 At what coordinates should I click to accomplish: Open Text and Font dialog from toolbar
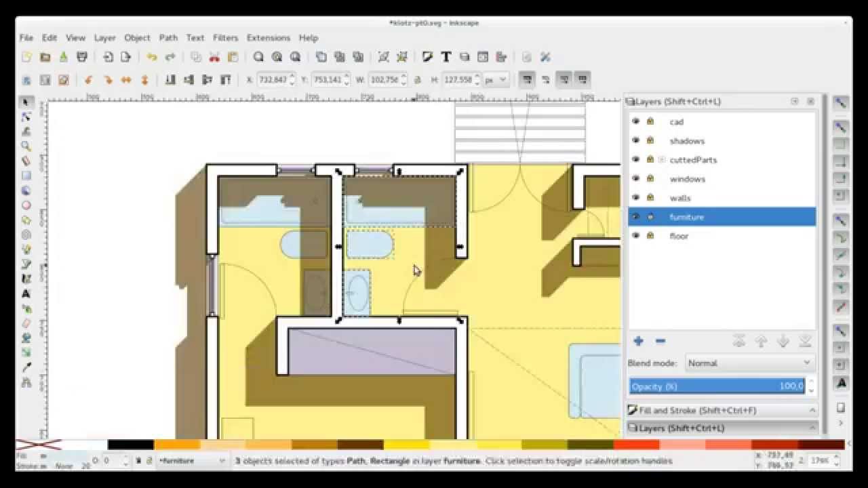[x=446, y=58]
